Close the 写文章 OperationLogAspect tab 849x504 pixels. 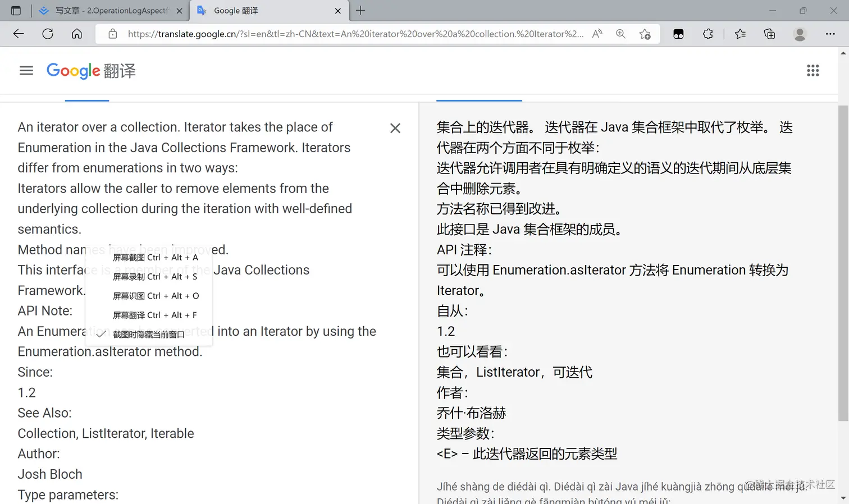(x=180, y=11)
